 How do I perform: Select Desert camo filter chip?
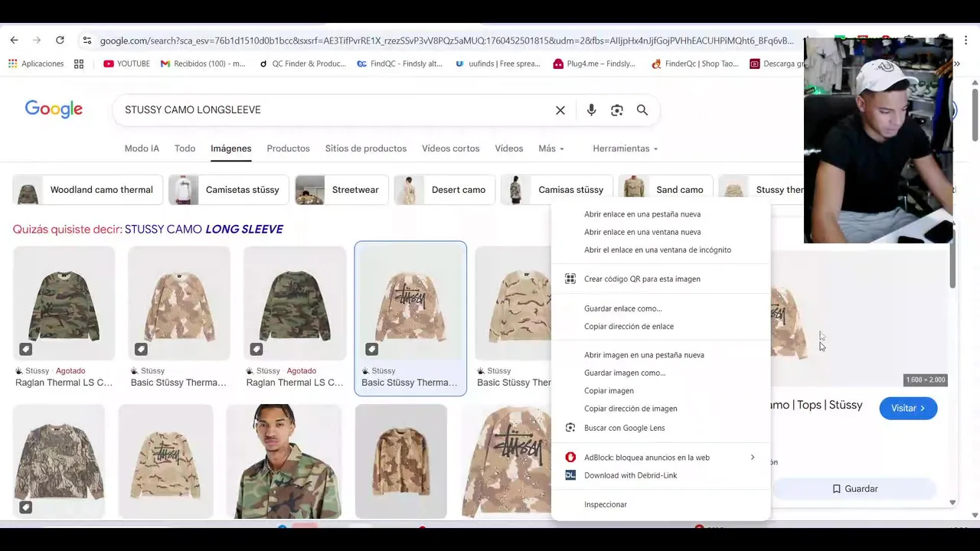point(444,190)
